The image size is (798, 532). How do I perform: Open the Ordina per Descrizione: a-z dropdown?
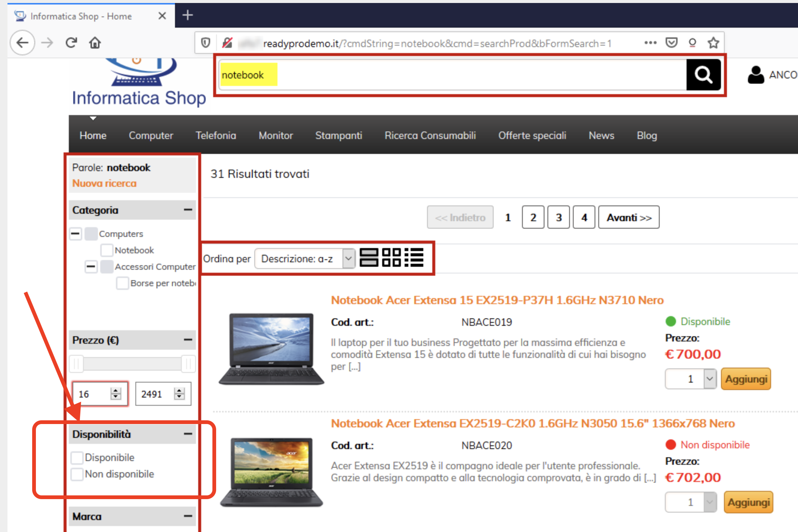click(x=305, y=259)
